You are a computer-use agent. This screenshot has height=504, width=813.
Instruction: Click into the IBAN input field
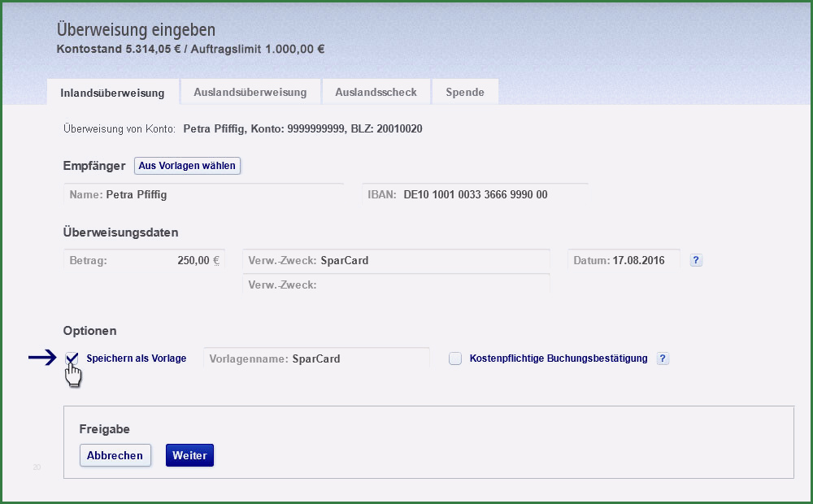click(x=475, y=195)
